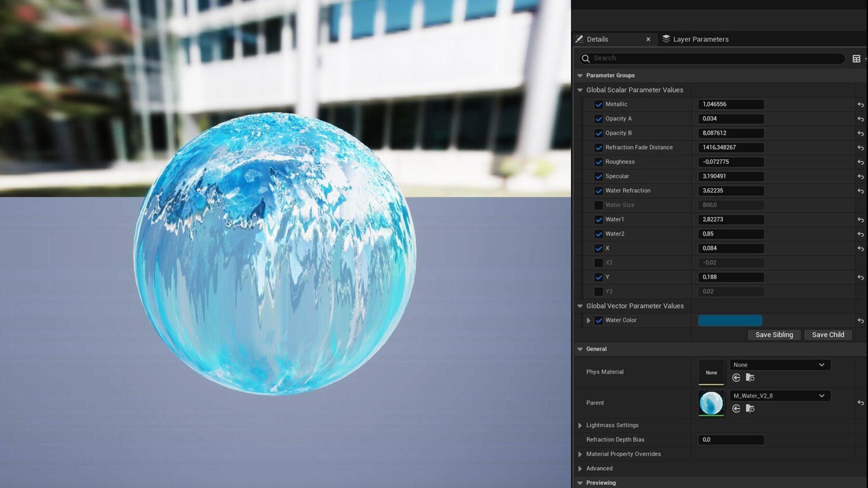The width and height of the screenshot is (868, 488).
Task: Focus the Details search box
Action: (712, 58)
